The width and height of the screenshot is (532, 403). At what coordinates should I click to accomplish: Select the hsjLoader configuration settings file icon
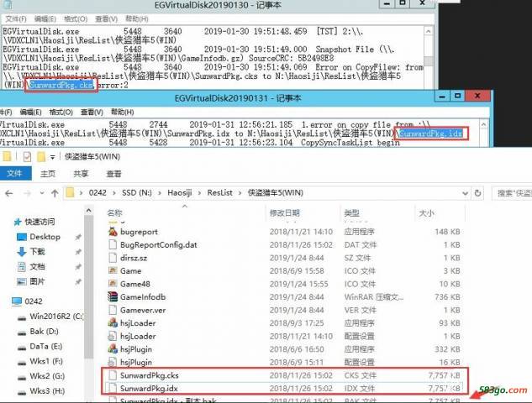(113, 336)
